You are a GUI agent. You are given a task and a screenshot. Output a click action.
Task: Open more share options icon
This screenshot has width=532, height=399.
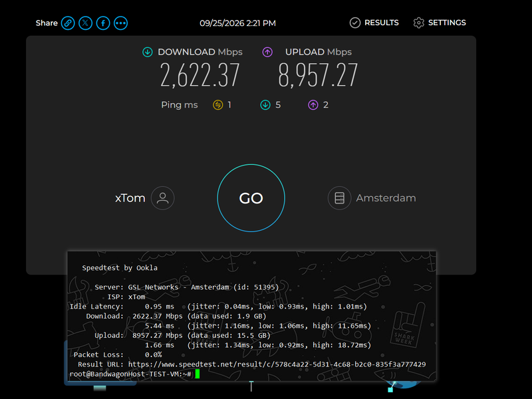[121, 23]
